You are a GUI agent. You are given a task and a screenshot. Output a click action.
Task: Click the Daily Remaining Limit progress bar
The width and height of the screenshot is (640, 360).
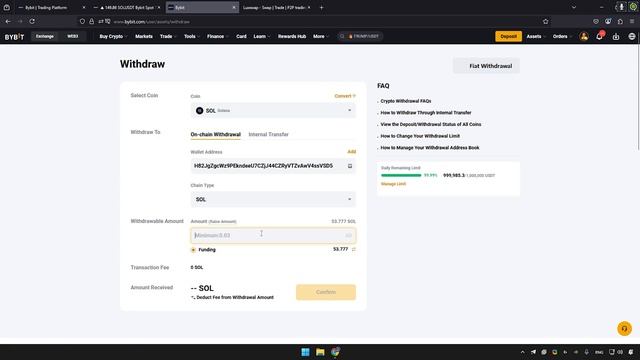[x=401, y=175]
